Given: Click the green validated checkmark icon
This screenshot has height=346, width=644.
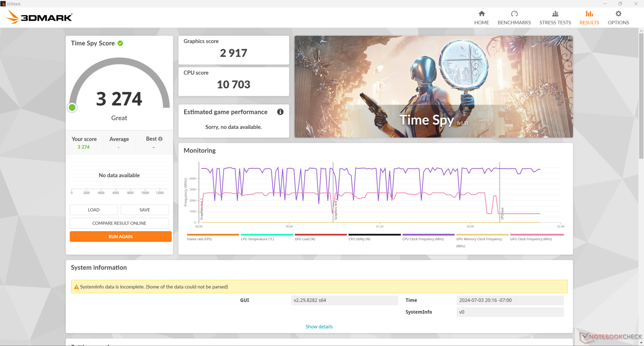Looking at the screenshot, I should click(120, 43).
